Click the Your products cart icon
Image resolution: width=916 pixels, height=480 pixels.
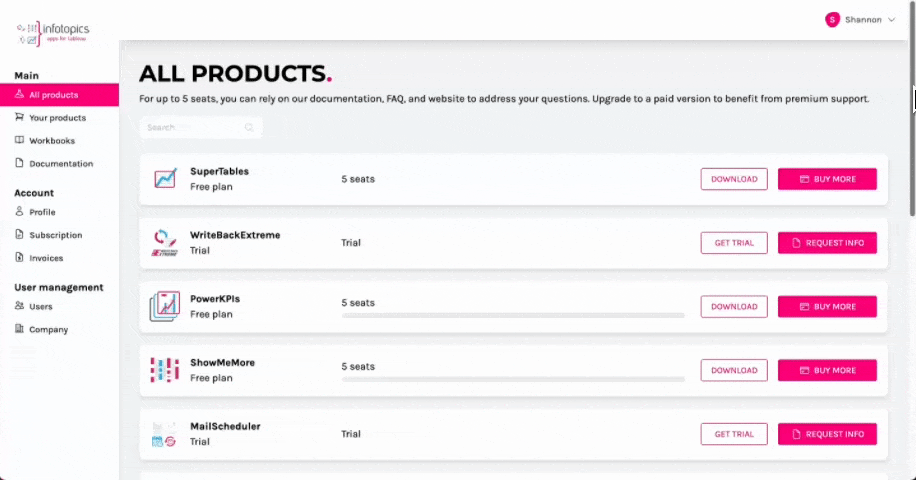[19, 117]
